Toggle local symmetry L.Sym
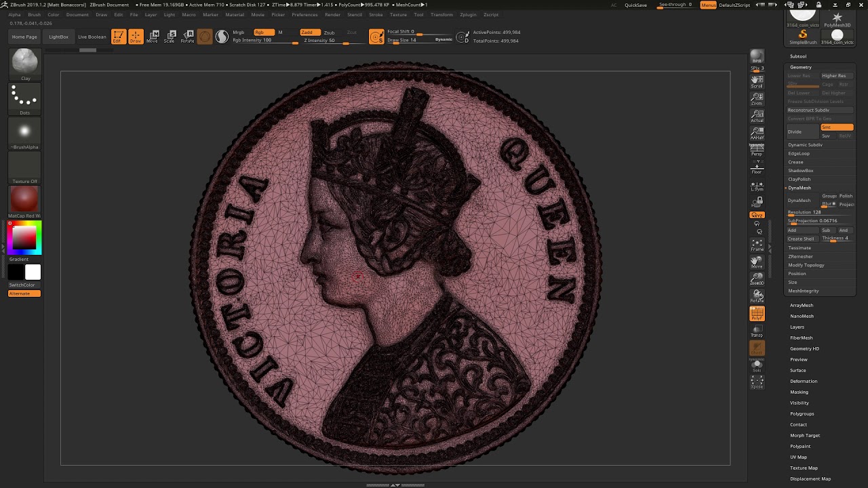The height and width of the screenshot is (488, 868). (x=757, y=186)
